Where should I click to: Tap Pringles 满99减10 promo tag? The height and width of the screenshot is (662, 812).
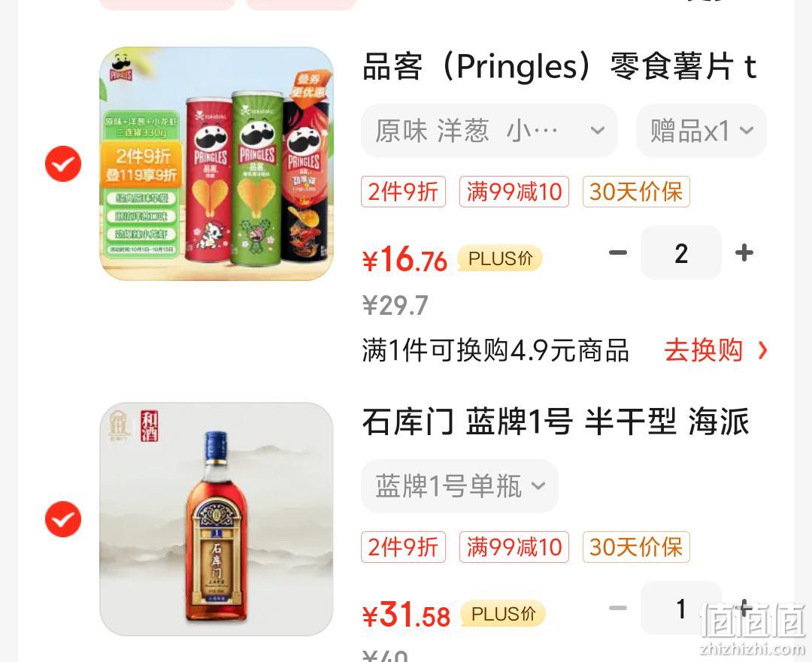pos(514,192)
